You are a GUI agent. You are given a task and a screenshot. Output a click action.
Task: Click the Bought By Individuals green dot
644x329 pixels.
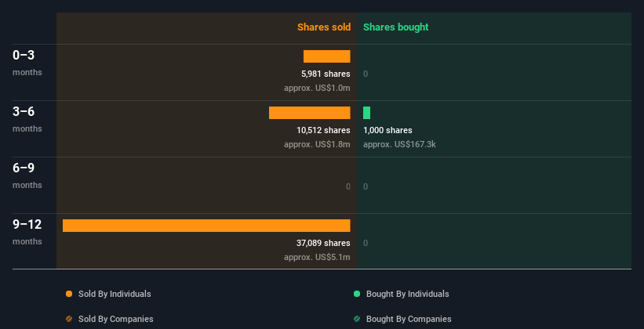[x=357, y=294]
